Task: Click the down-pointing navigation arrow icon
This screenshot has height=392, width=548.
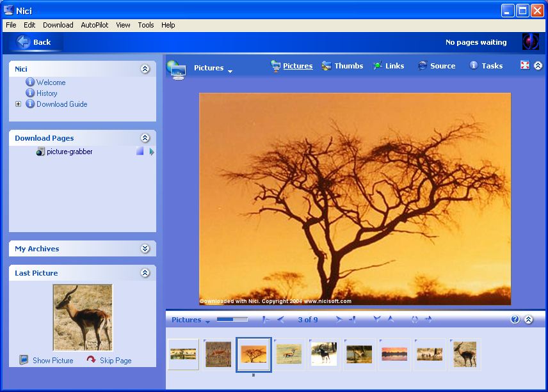Action: (x=376, y=319)
